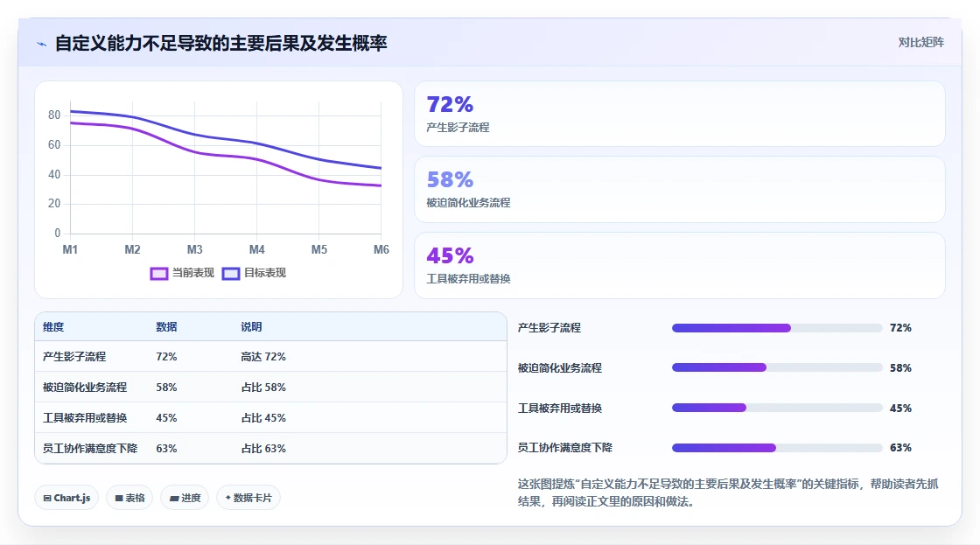Click the icon beside the title heading

[42, 44]
